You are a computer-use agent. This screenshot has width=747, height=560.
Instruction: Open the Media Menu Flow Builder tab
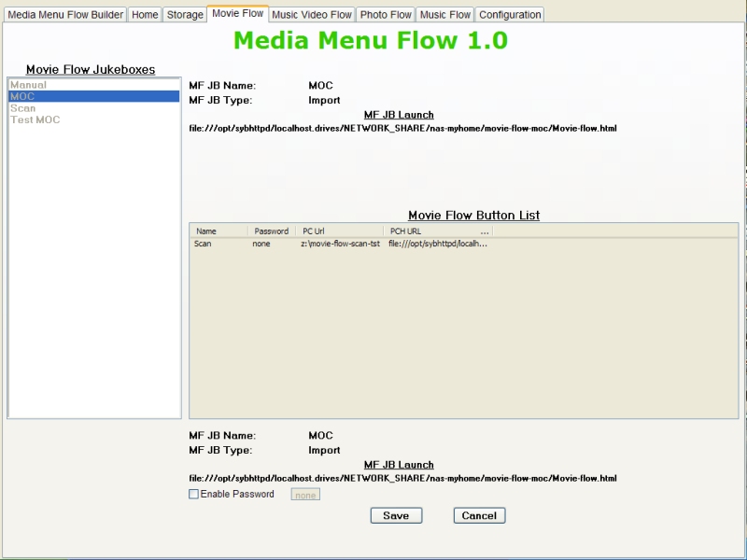(65, 15)
